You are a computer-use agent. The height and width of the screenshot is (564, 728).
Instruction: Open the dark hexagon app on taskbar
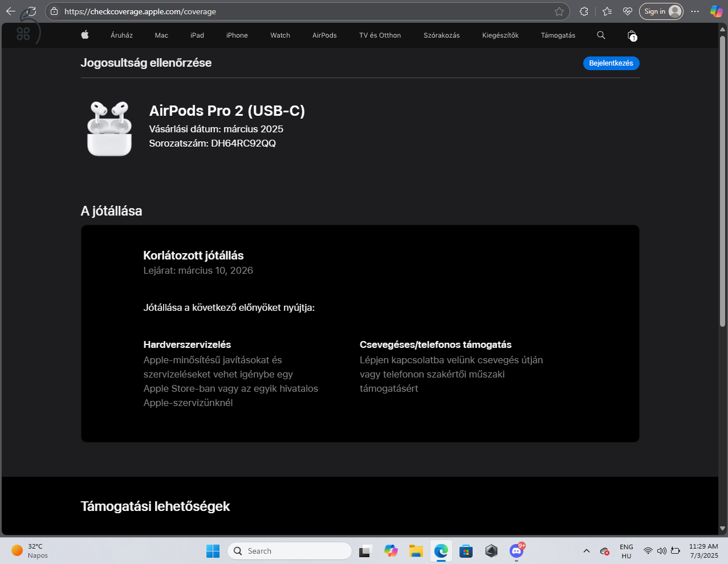tap(491, 551)
